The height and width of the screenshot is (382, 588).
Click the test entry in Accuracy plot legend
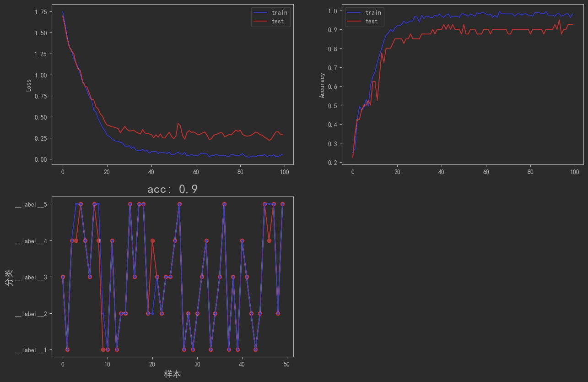(x=372, y=22)
